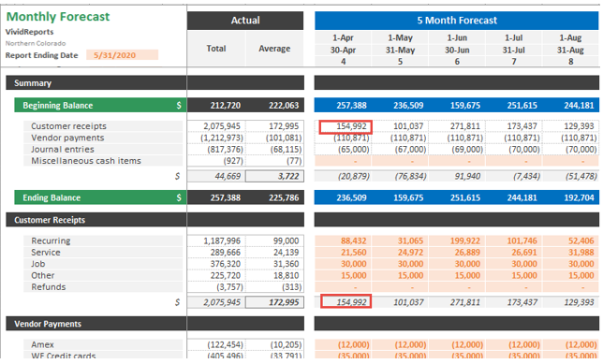The width and height of the screenshot is (603, 364).
Task: Click the Average column header
Action: (274, 49)
